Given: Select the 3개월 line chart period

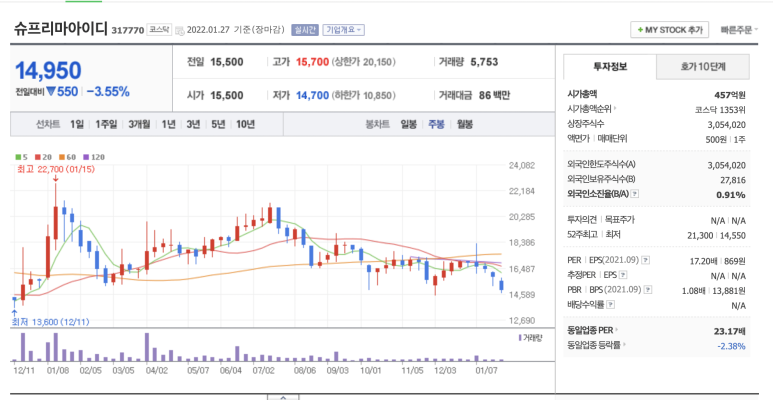Looking at the screenshot, I should pos(139,124).
